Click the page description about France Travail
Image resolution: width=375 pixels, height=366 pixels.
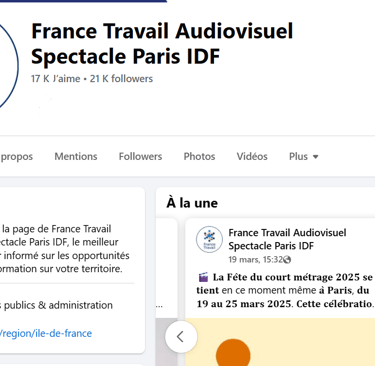coord(65,249)
